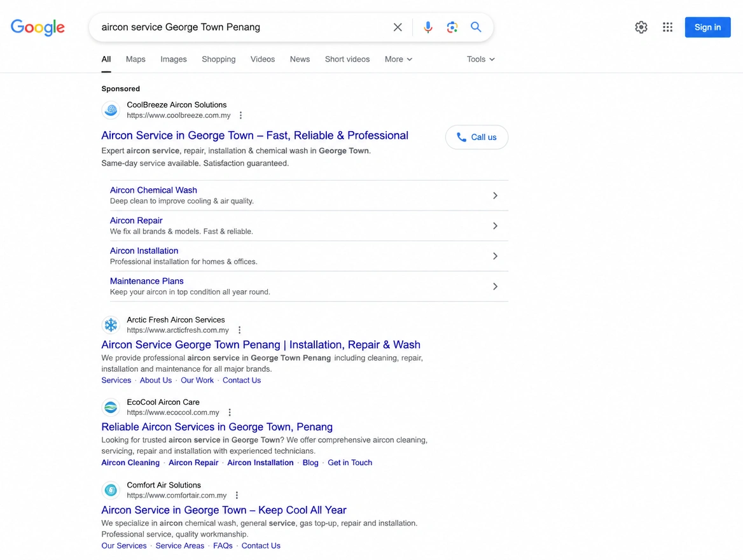The width and height of the screenshot is (743, 560).
Task: Switch to the News tab
Action: point(300,59)
